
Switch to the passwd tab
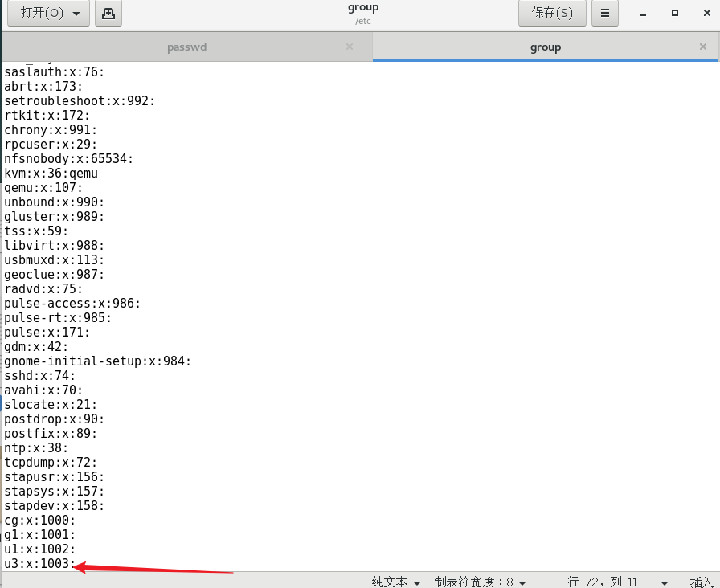pyautogui.click(x=187, y=47)
